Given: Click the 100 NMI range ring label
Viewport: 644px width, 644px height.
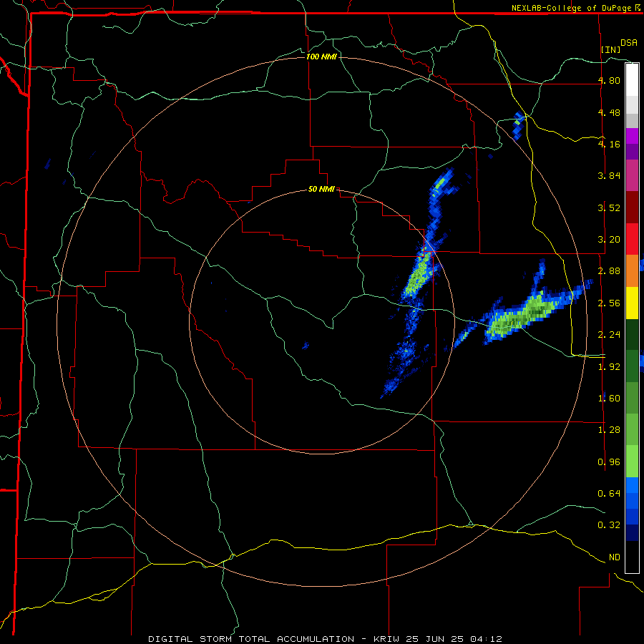Looking at the screenshot, I should click(x=321, y=57).
